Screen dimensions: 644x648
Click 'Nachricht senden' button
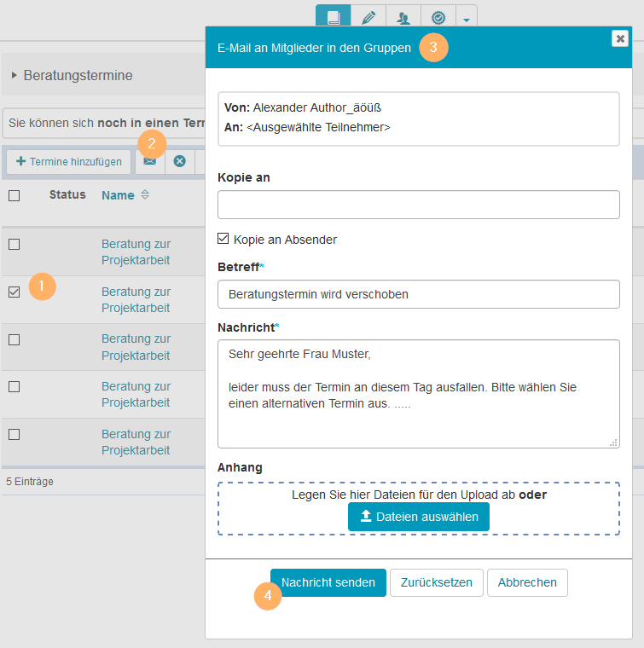click(328, 582)
